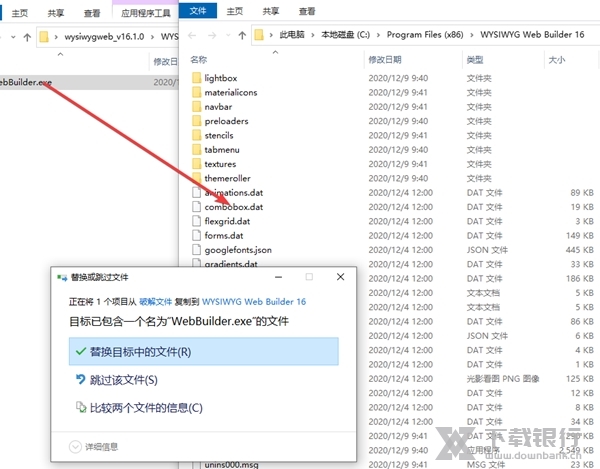Select googlefonts.json file icon
600x469 pixels.
pyautogui.click(x=196, y=250)
